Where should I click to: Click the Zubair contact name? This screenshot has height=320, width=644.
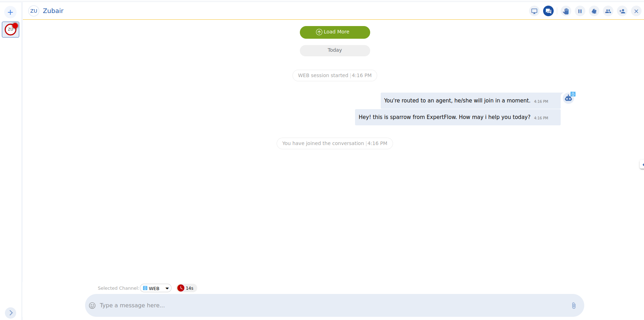(53, 11)
